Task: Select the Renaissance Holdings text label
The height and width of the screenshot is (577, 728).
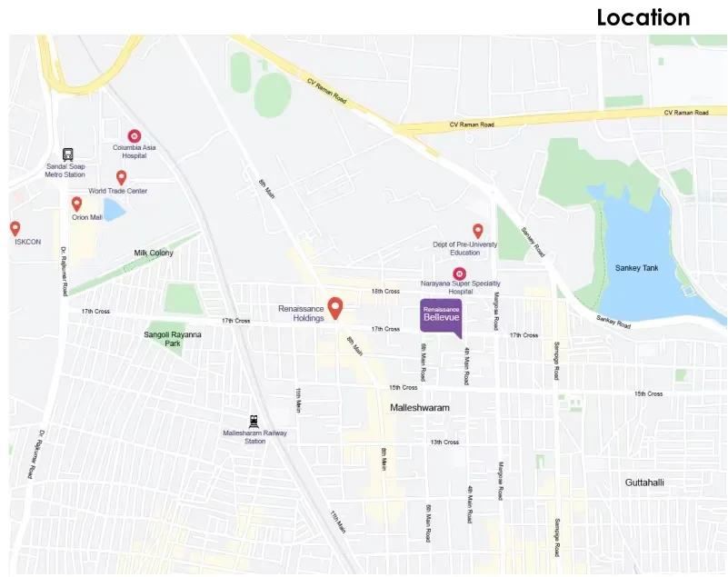Action: click(301, 313)
